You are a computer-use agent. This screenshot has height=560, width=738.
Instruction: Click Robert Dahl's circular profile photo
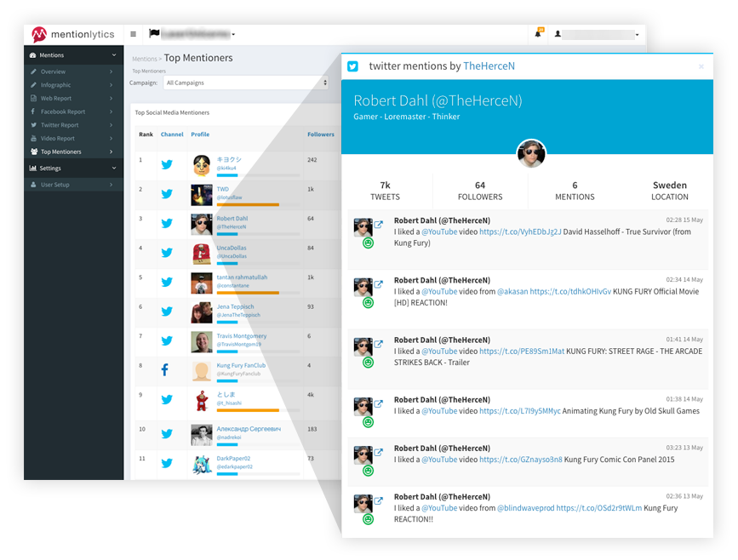(531, 155)
